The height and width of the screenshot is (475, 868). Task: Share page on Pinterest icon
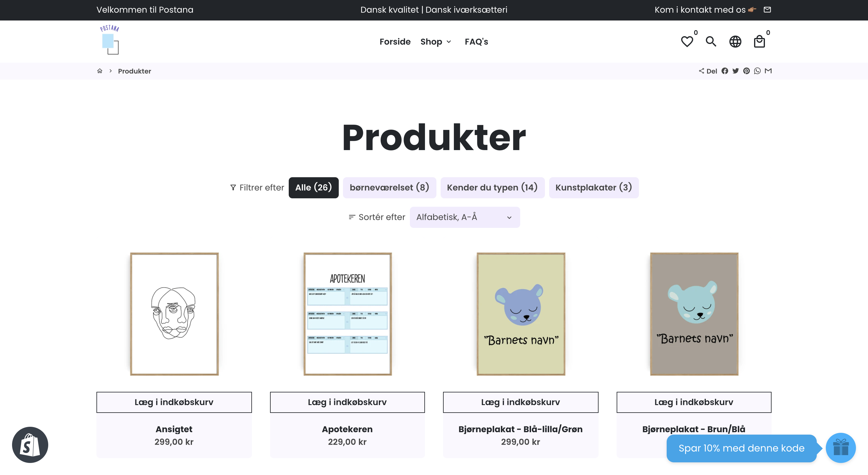[x=746, y=71]
